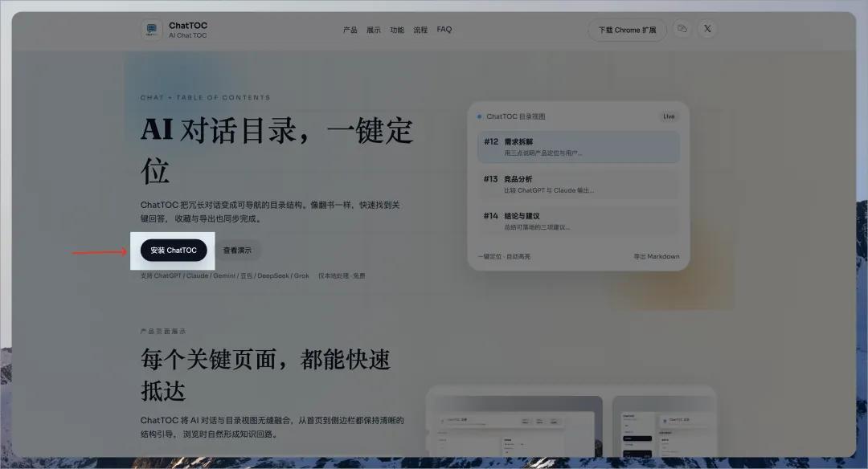Click the 安装 ChatTOC button

pos(174,251)
